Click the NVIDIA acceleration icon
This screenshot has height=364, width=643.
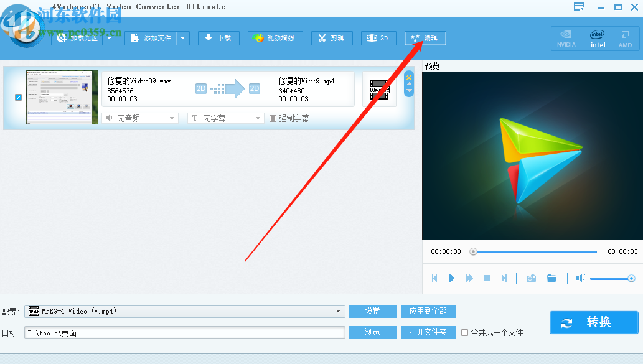point(566,38)
